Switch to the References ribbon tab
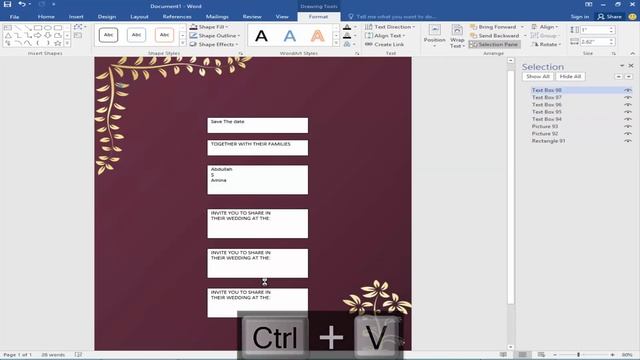Screen dimensions: 640x360 pyautogui.click(x=177, y=17)
